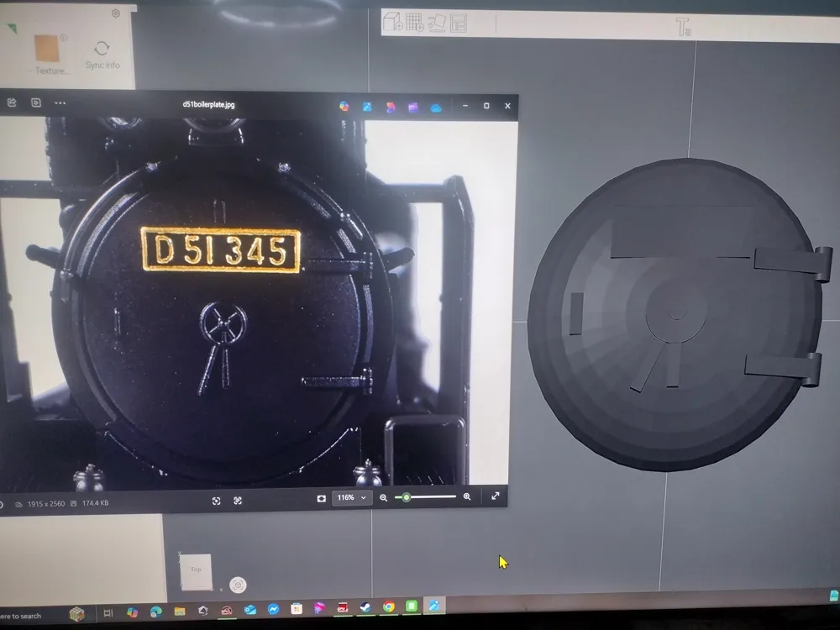Viewport: 840px width, 630px height.
Task: Open Steam from the Windows taskbar
Action: (x=365, y=607)
